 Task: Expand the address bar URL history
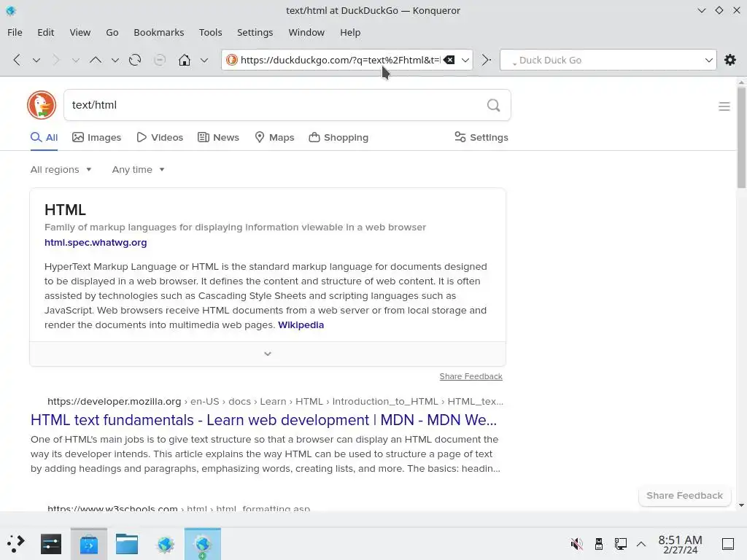465,60
